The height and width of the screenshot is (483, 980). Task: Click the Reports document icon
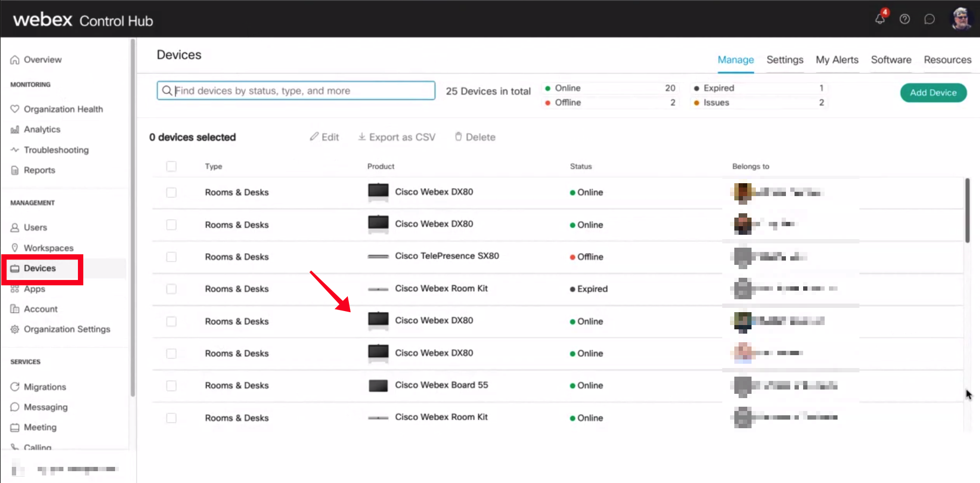pos(15,170)
